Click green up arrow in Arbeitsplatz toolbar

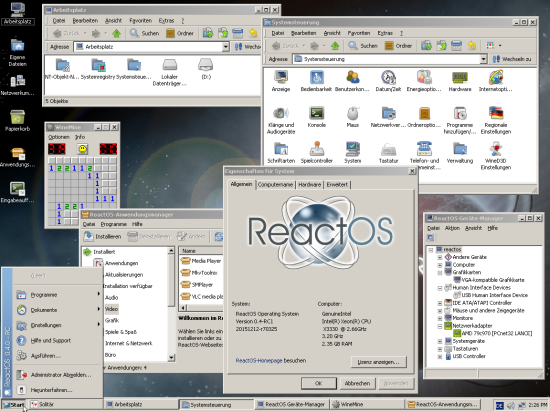coord(116,33)
